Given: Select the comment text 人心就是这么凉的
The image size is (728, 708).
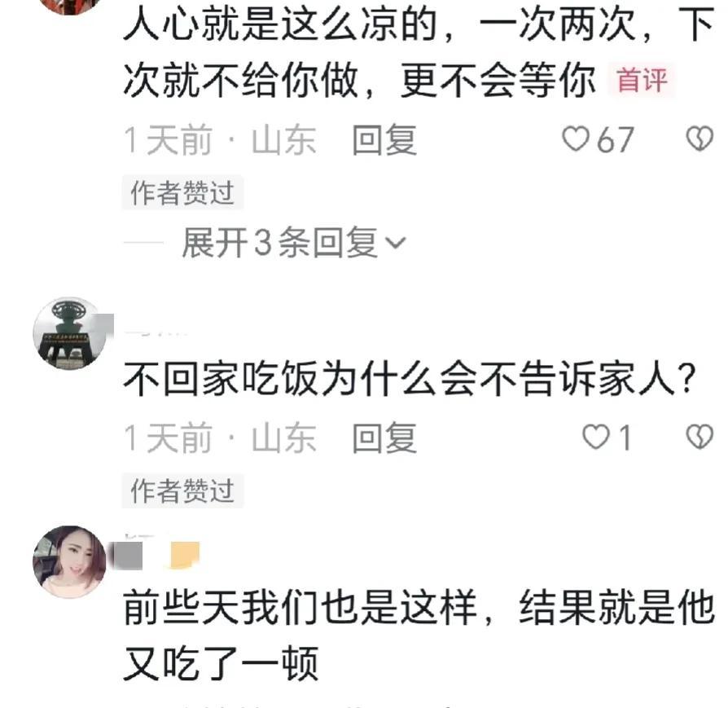Looking at the screenshot, I should pyautogui.click(x=282, y=25).
